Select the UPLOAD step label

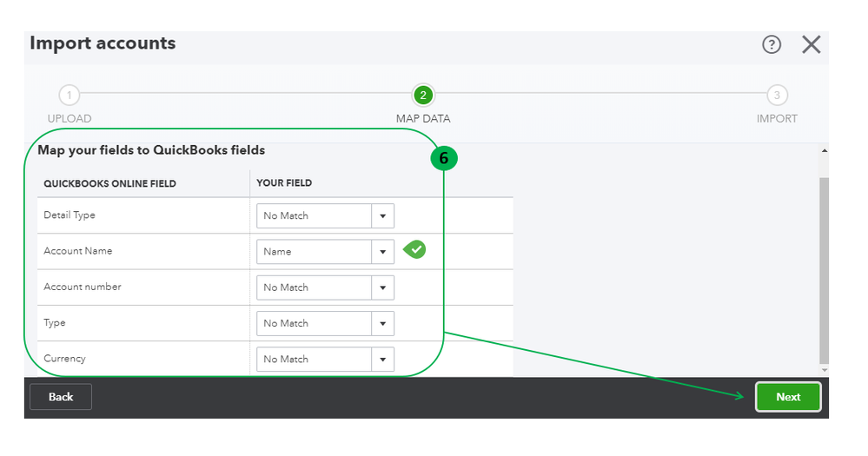[70, 119]
